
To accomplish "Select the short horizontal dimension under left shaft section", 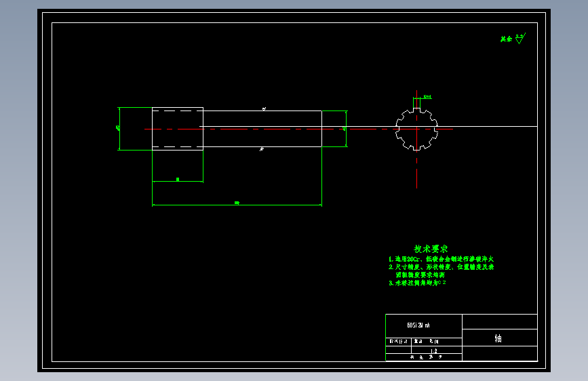I will 178,181.
